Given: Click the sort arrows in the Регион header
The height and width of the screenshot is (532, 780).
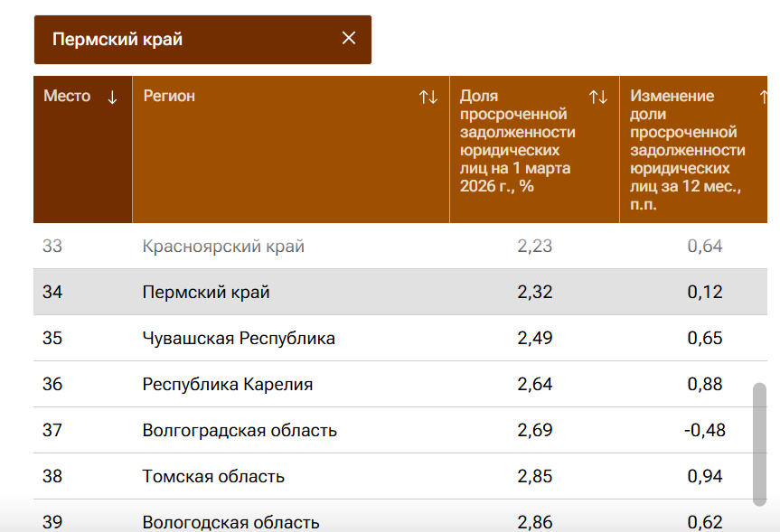Looking at the screenshot, I should click(x=428, y=98).
